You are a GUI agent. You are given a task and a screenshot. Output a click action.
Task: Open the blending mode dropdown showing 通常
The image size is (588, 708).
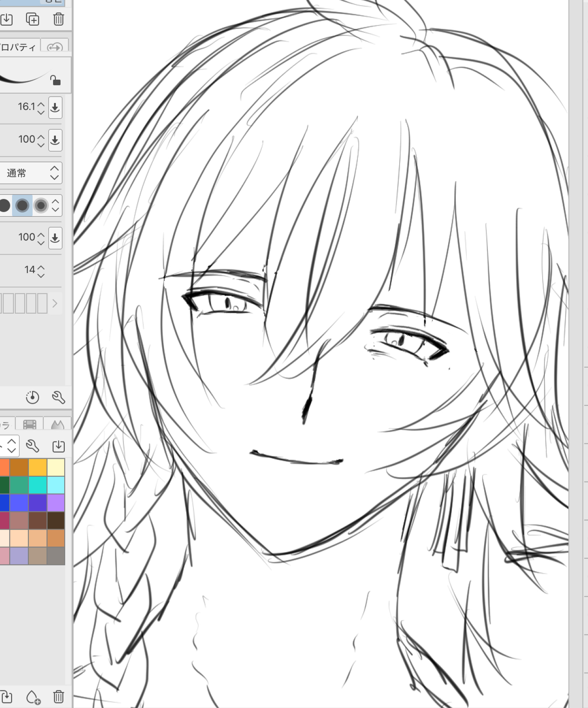pos(32,173)
